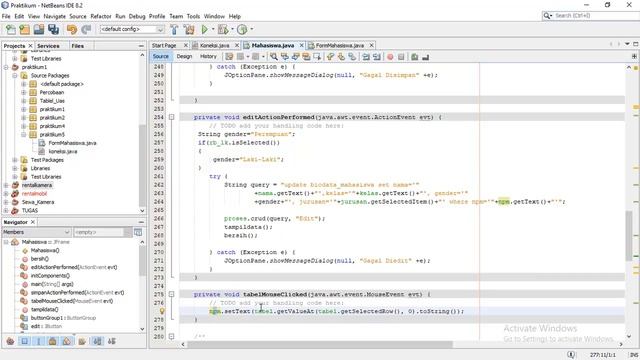Click the Profile Project icon

point(242,29)
